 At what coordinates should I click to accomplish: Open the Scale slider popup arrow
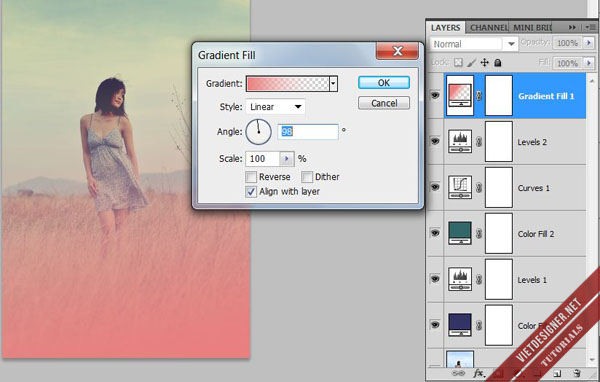click(x=287, y=158)
